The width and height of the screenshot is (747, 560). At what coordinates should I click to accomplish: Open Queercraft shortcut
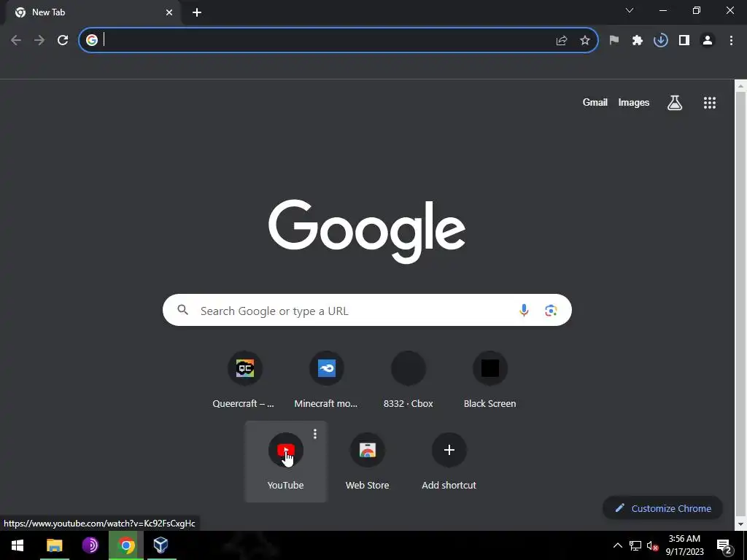(x=245, y=379)
